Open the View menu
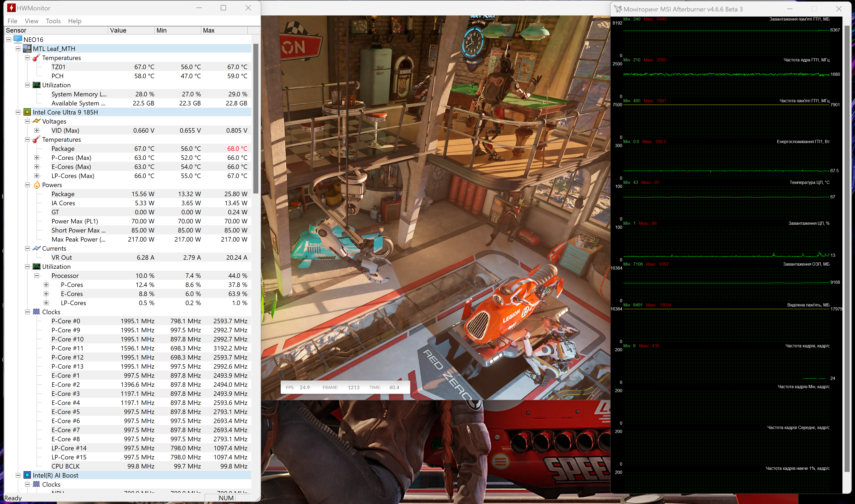Screen dimensions: 855x504 pos(31,21)
